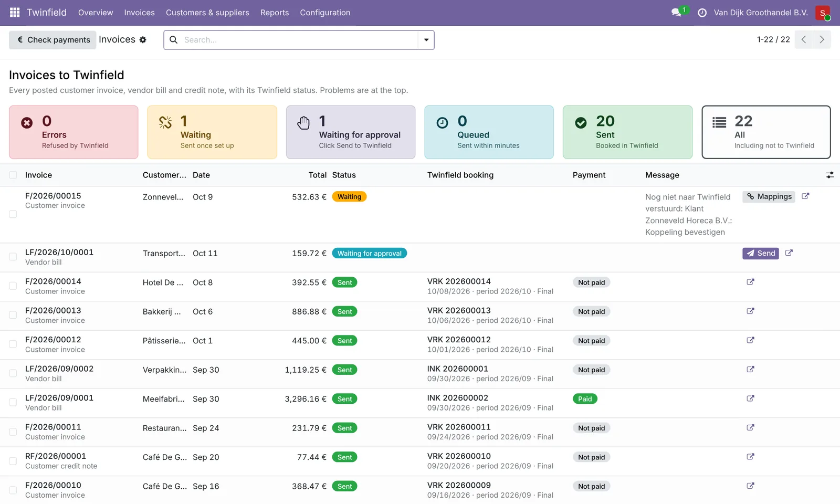
Task: Open external link for F/2026/00012
Action: point(750,340)
